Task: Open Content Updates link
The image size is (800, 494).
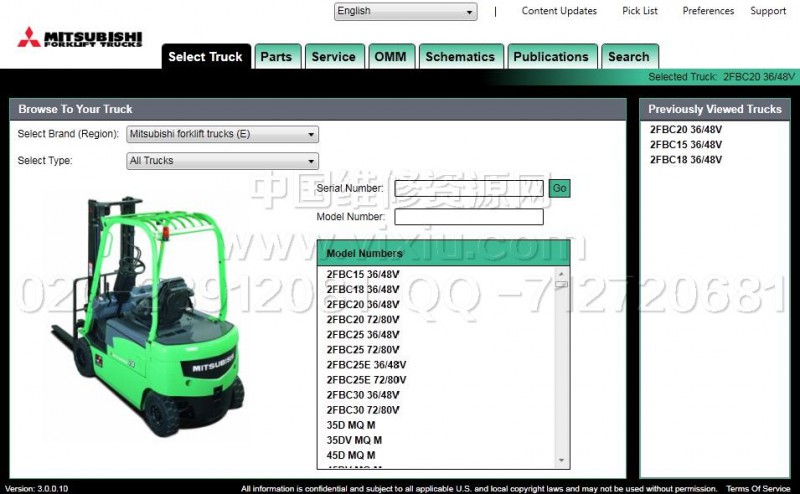Action: point(559,11)
